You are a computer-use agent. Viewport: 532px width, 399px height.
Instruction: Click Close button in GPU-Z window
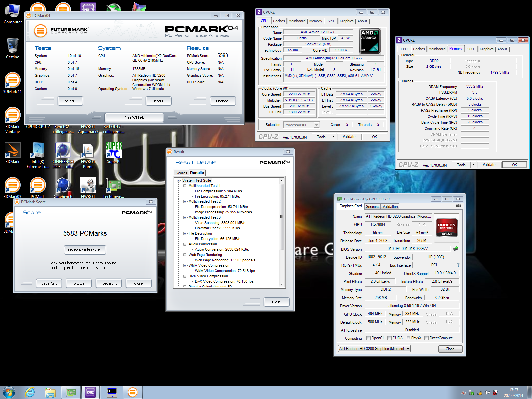click(x=450, y=349)
